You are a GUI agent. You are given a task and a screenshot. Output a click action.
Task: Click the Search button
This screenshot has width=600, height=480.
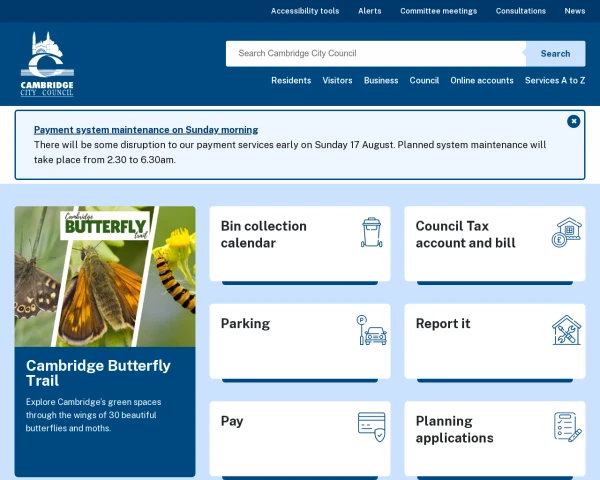pos(555,54)
